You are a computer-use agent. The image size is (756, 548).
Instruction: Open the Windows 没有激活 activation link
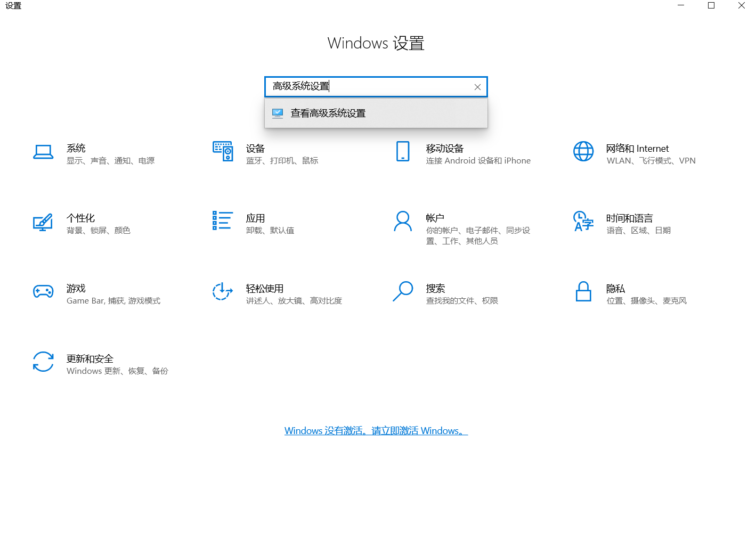pyautogui.click(x=376, y=431)
